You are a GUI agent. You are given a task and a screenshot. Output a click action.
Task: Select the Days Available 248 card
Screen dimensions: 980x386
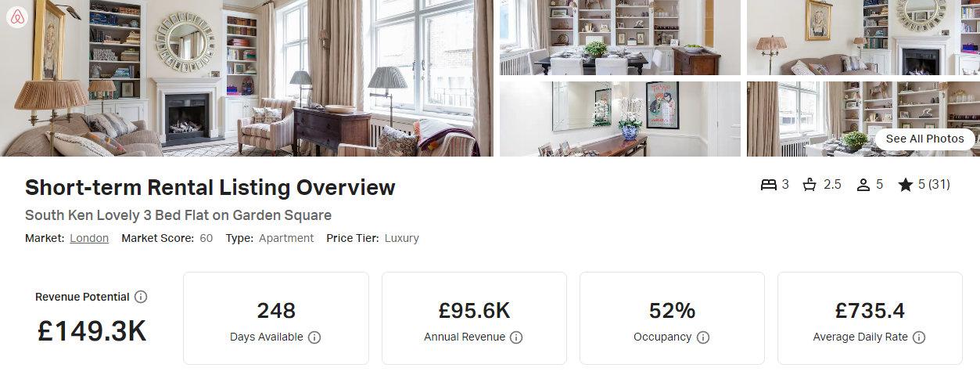pos(276,318)
